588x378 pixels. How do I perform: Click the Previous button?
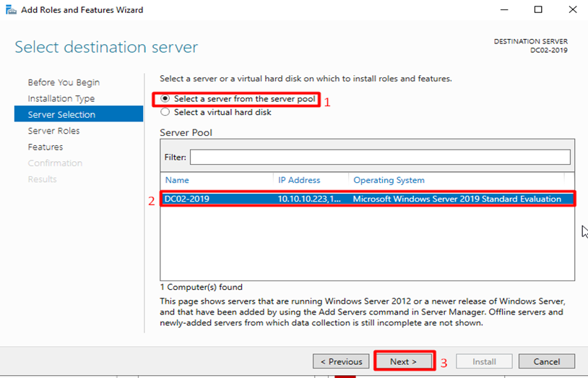340,361
